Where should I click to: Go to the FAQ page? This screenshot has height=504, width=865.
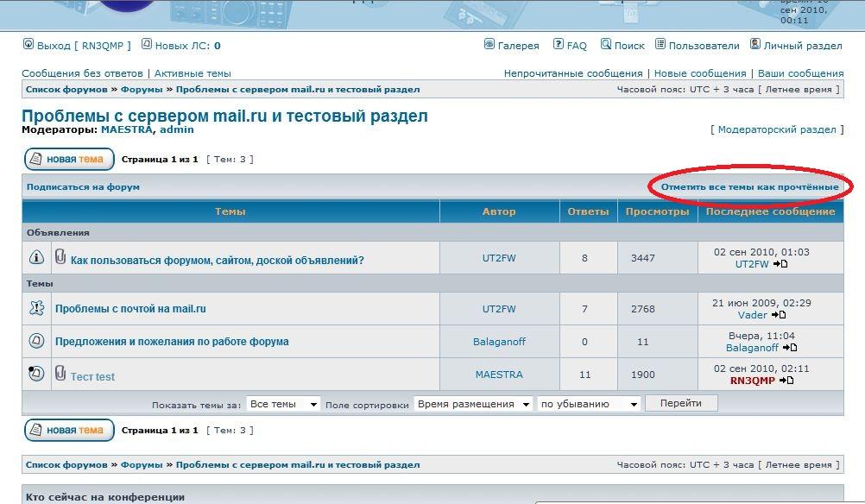[570, 46]
